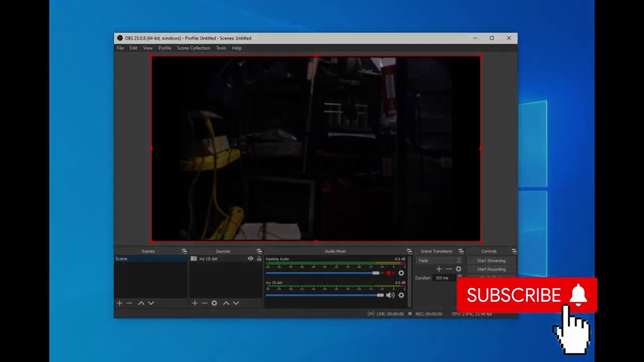The width and height of the screenshot is (644, 362).
Task: Select the my t3i dslr source row
Action: click(x=226, y=259)
